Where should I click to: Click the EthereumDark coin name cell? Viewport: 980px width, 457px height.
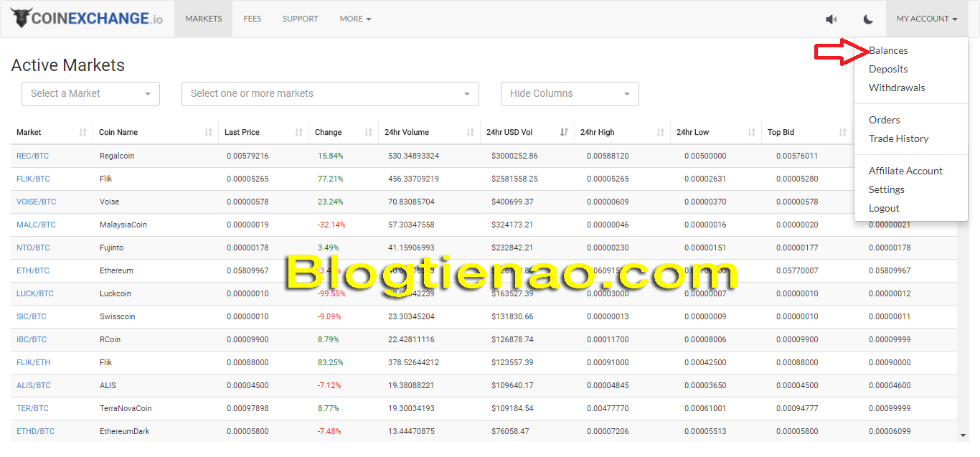tap(125, 431)
